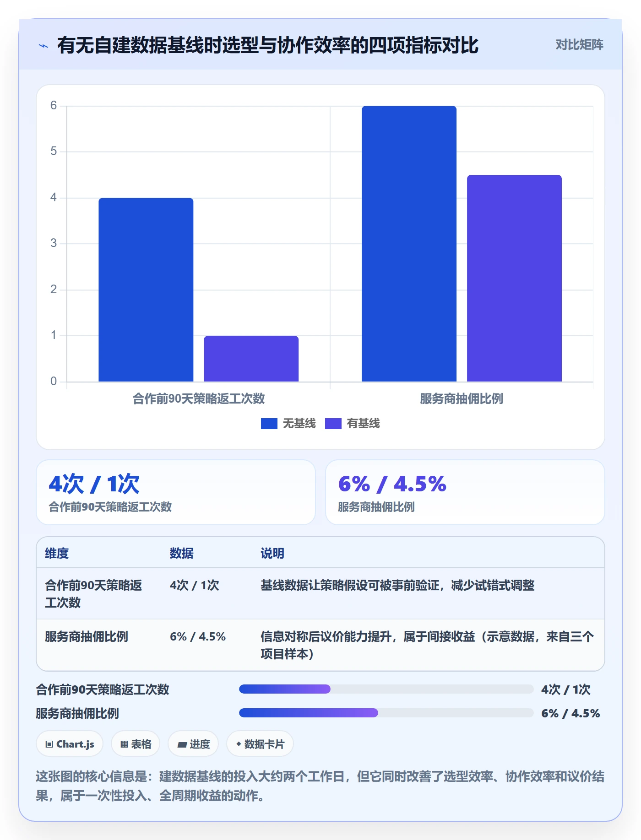Image resolution: width=641 pixels, height=840 pixels.
Task: Select the 对比矩阵 tag in the header
Action: (579, 45)
